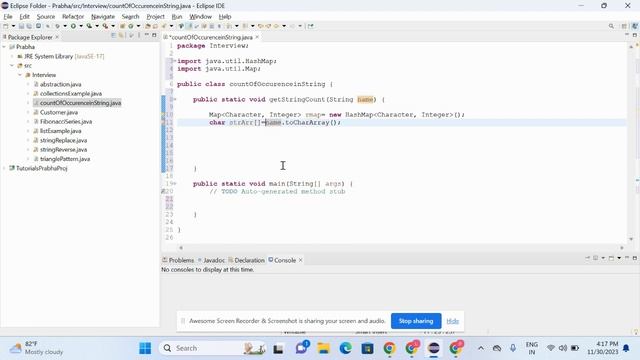Collapse the Prabha project node

[x=4, y=47]
